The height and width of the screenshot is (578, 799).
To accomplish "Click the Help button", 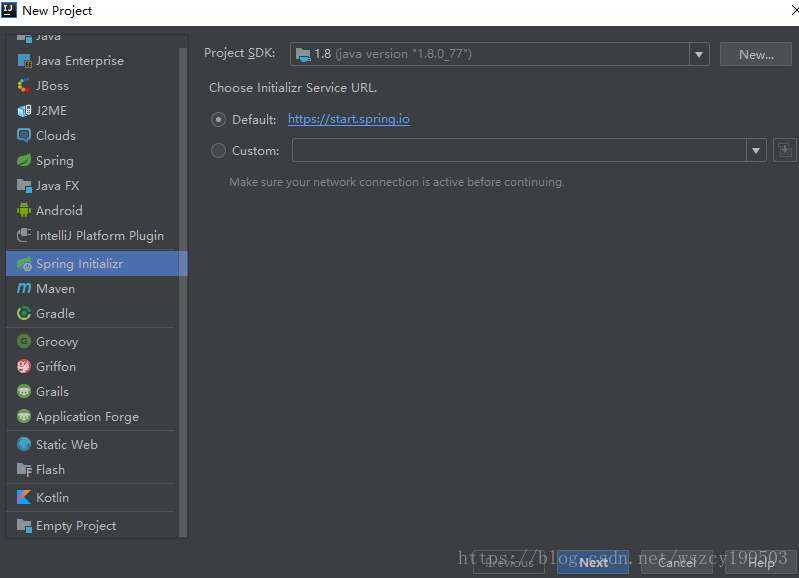I will pyautogui.click(x=761, y=562).
